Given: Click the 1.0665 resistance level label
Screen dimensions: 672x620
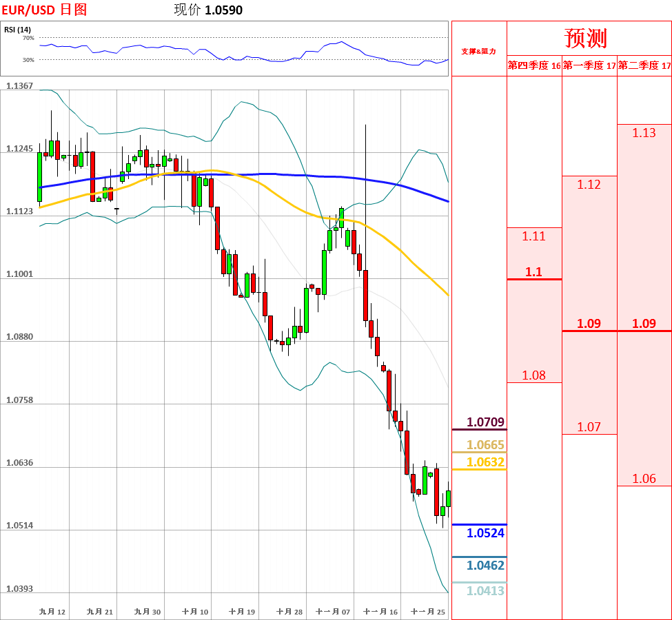Looking at the screenshot, I should [x=485, y=445].
